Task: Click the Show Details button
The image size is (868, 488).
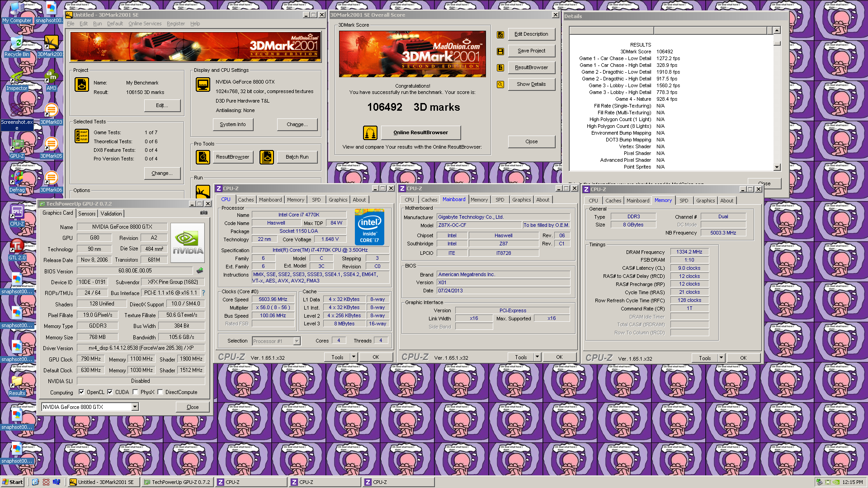Action: pyautogui.click(x=531, y=84)
